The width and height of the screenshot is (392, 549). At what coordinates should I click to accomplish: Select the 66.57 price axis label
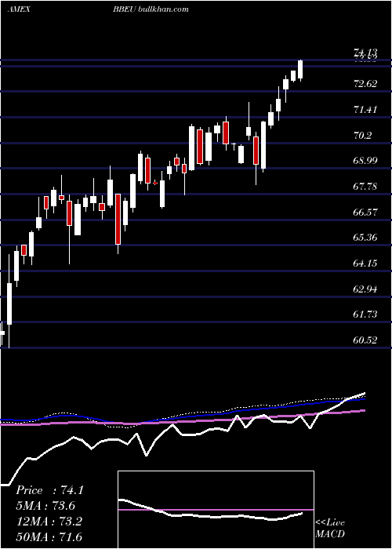[366, 212]
